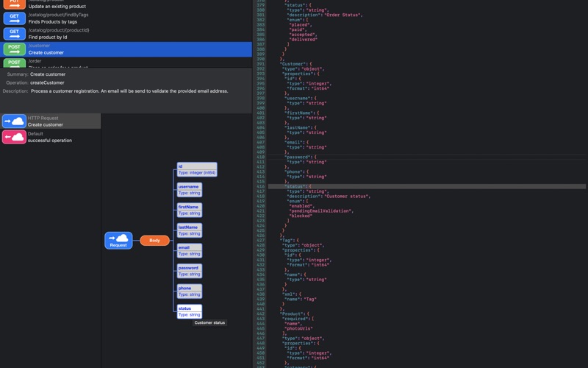
Task: Select the HTTP Request Create customer entry
Action: [51, 121]
